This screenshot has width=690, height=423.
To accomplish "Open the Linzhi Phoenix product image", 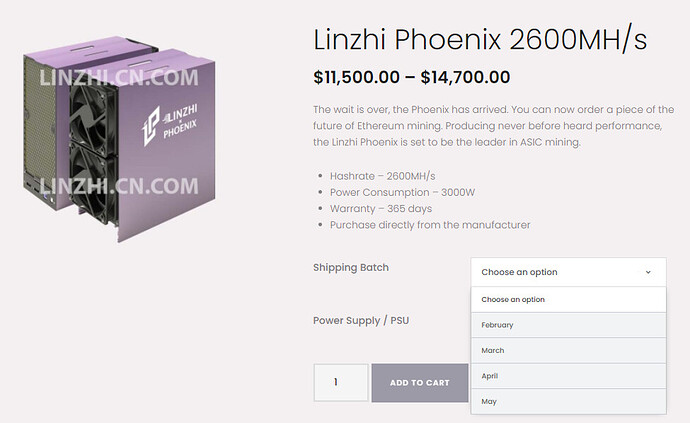I will [x=119, y=139].
